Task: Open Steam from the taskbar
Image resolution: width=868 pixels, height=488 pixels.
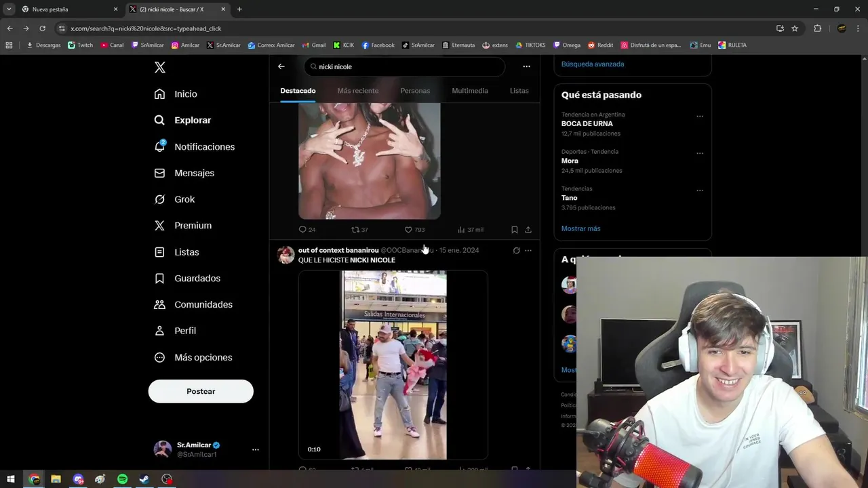Action: click(144, 479)
